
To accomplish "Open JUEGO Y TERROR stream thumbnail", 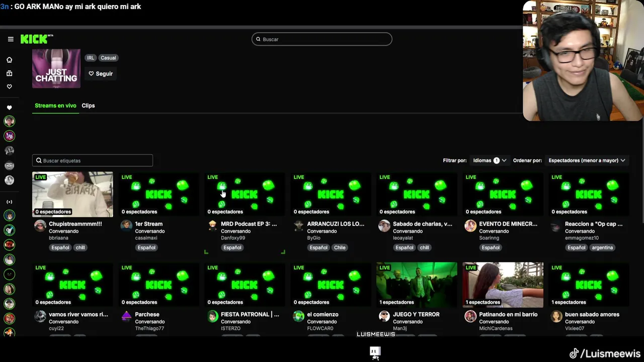I will coord(417,285).
